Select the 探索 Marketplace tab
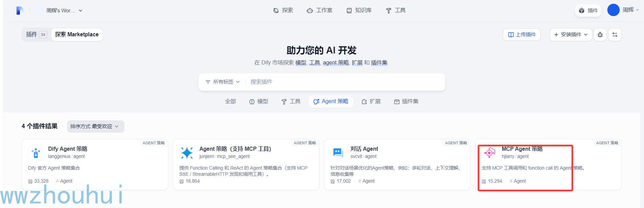 point(77,34)
